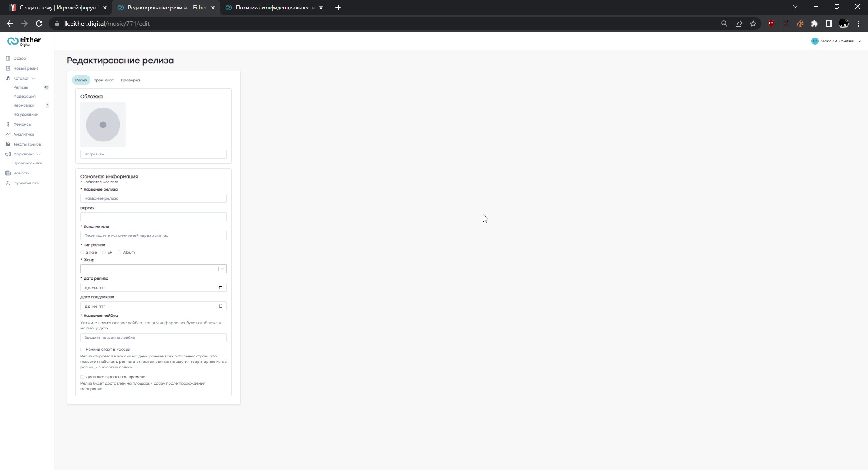This screenshot has width=868, height=470.
Task: Click the МК user avatar
Action: [815, 41]
